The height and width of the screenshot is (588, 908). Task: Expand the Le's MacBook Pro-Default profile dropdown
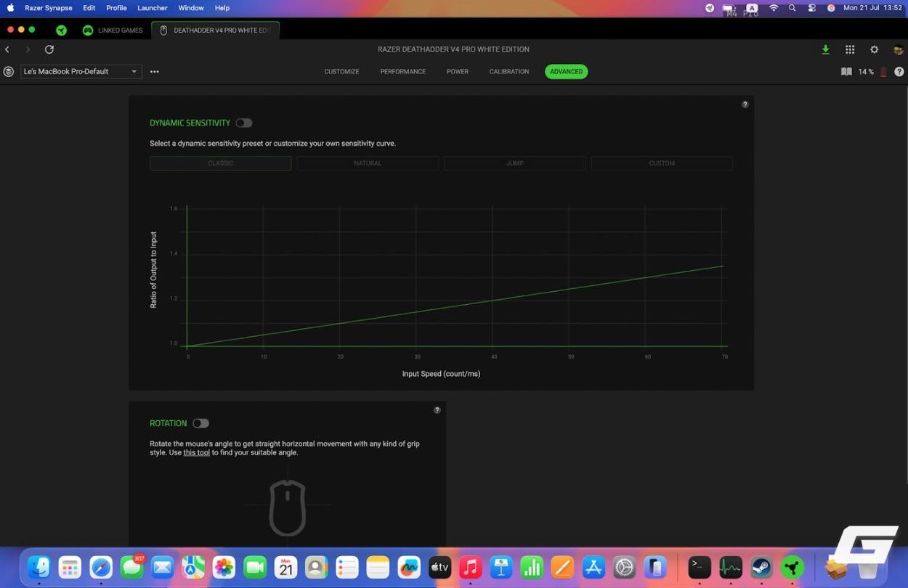point(81,71)
